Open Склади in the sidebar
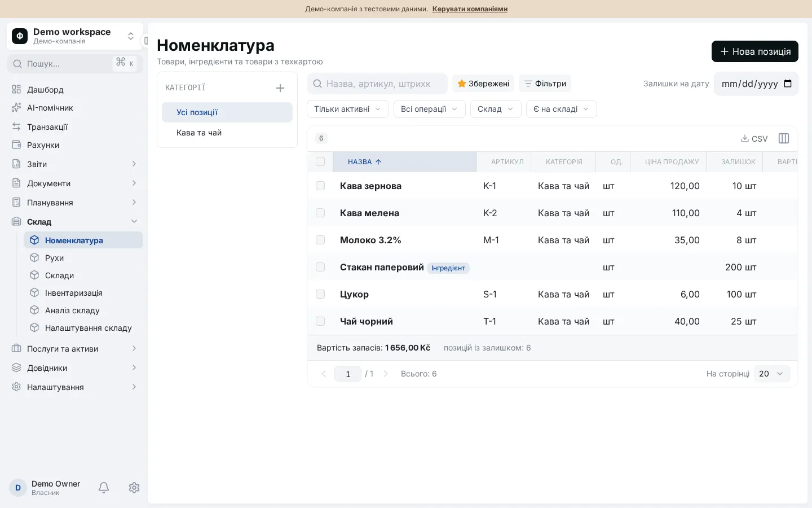Image resolution: width=812 pixels, height=508 pixels. pos(83,275)
